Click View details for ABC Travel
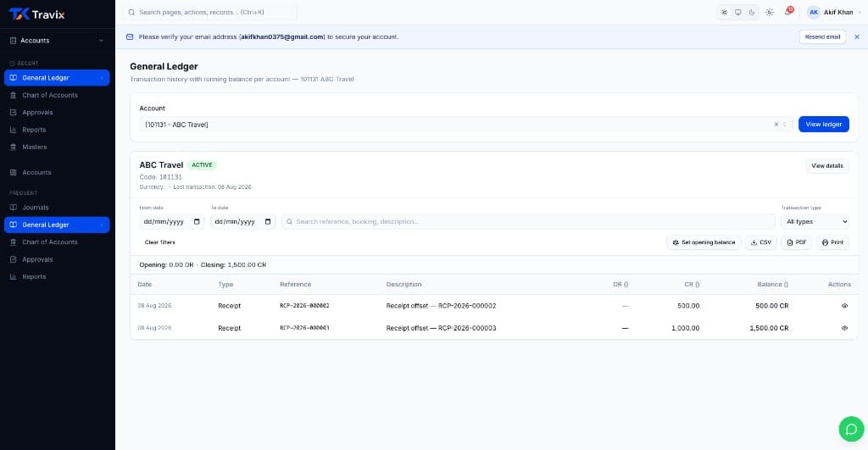 (x=827, y=166)
